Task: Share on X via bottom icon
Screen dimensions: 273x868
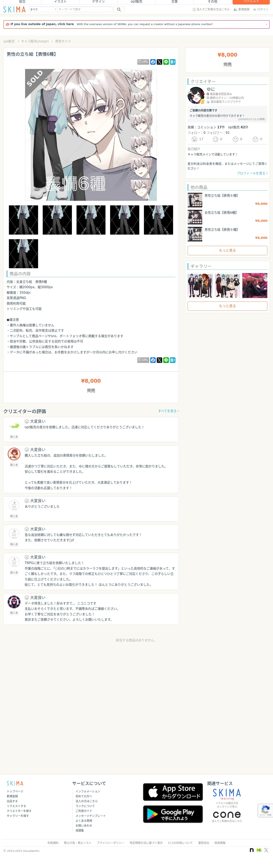Action: pyautogui.click(x=159, y=360)
